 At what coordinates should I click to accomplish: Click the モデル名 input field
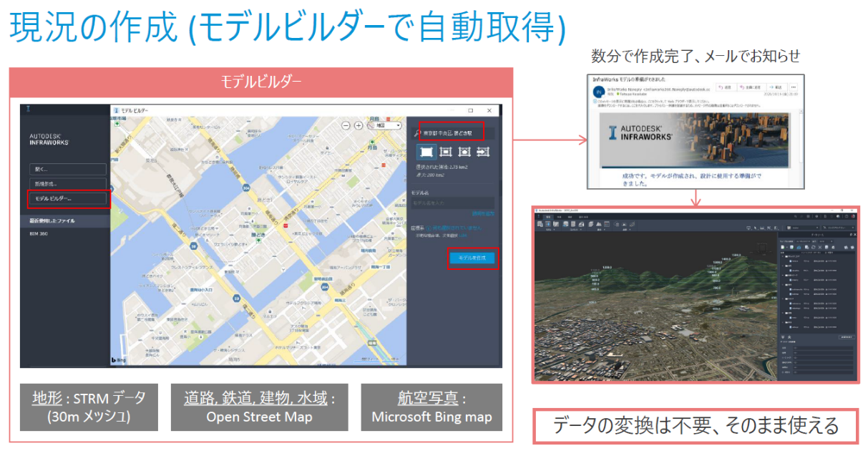pyautogui.click(x=452, y=203)
